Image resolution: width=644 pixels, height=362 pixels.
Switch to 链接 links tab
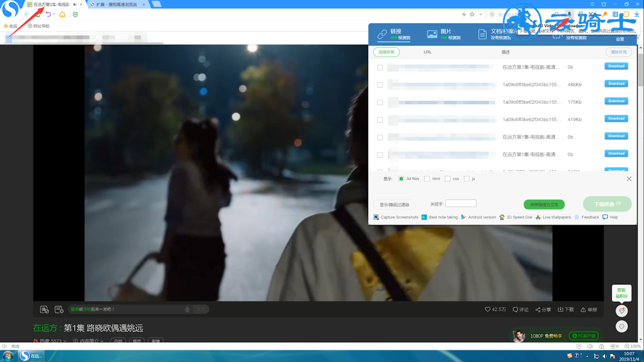click(x=394, y=34)
